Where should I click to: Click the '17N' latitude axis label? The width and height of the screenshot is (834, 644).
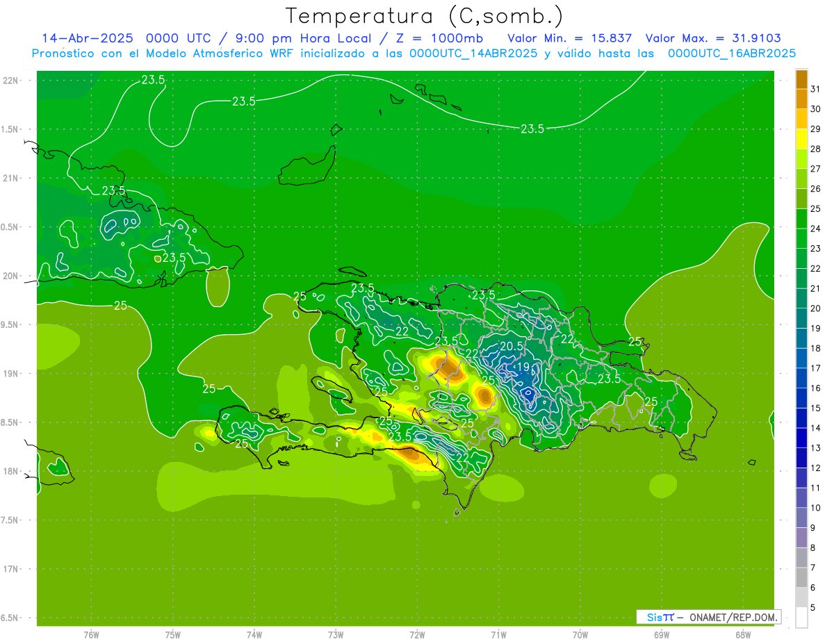point(12,569)
